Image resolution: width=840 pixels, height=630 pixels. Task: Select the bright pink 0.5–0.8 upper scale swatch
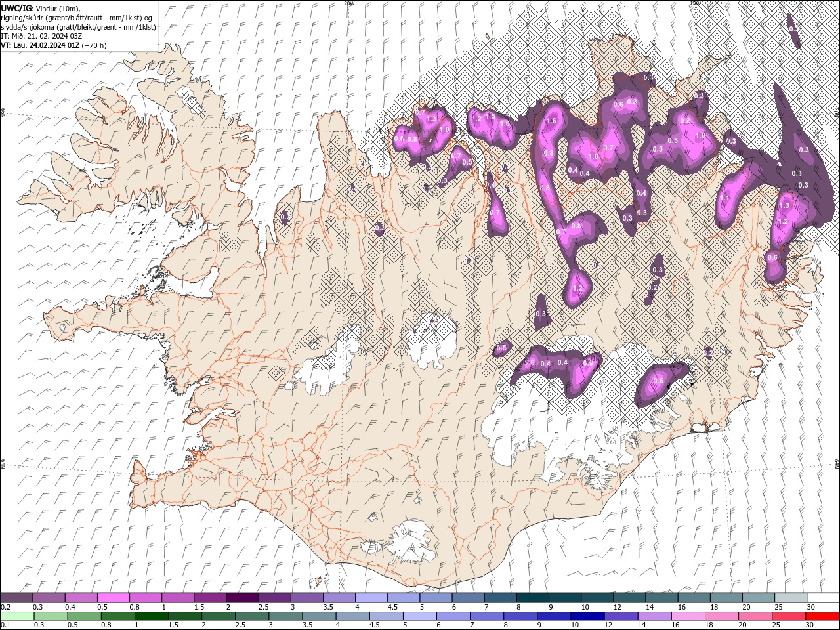point(114,598)
